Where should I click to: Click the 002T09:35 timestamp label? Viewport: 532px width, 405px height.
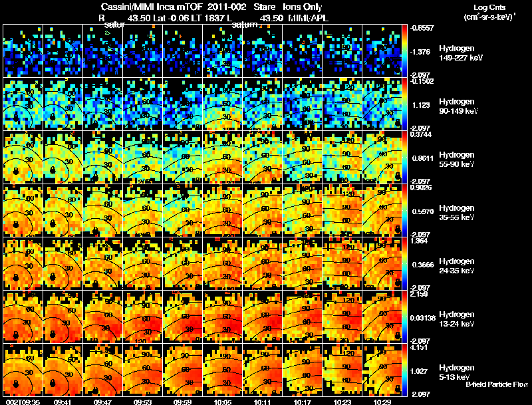(23, 402)
